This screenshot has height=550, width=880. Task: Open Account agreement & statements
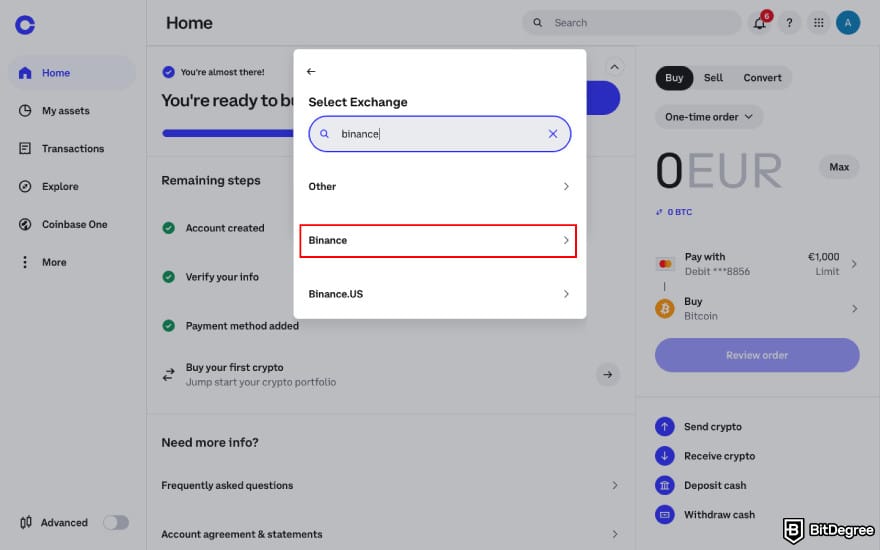point(391,534)
